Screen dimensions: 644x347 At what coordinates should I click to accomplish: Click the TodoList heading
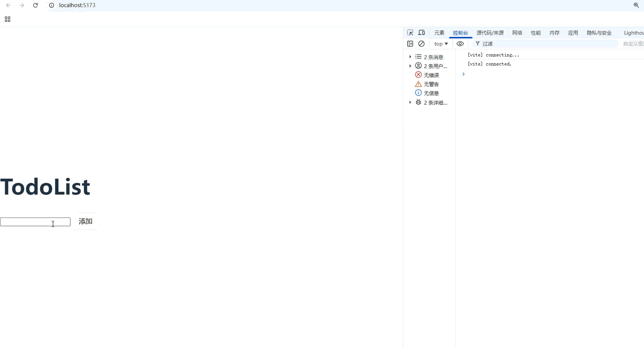[x=45, y=187]
